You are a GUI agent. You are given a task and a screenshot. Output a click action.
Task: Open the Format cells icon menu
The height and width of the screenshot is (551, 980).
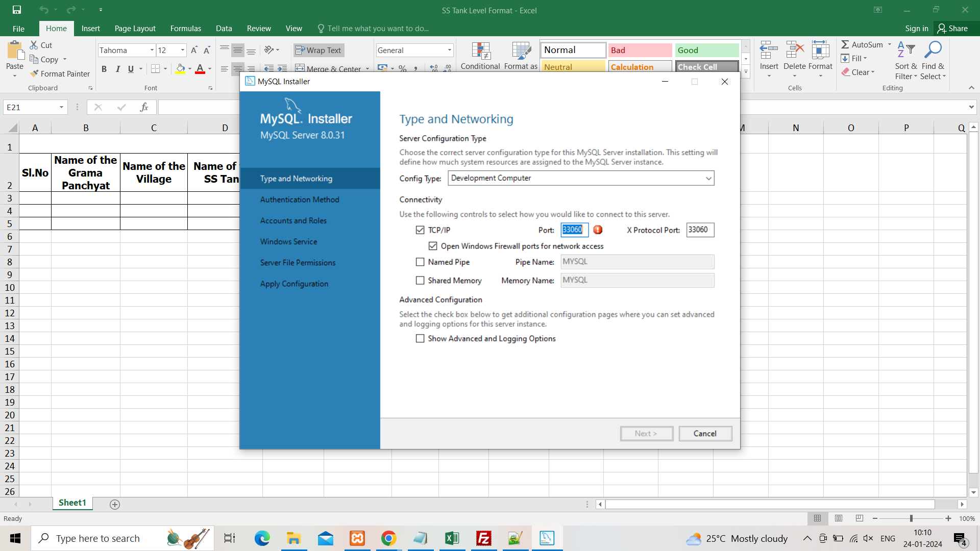tap(820, 51)
